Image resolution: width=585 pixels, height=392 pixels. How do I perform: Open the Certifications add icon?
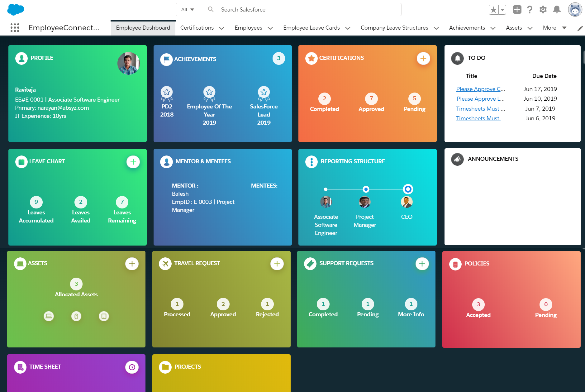423,58
